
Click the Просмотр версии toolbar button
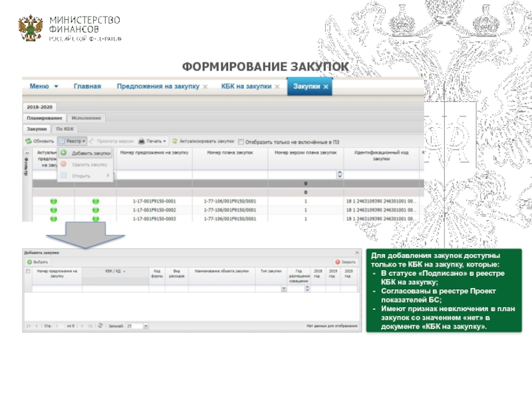tap(111, 141)
